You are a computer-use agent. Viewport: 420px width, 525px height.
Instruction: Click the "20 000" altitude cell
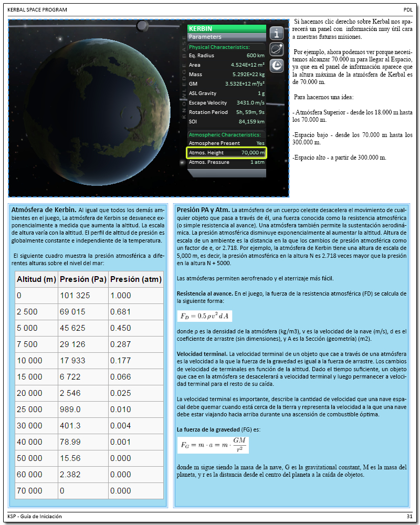point(37,393)
